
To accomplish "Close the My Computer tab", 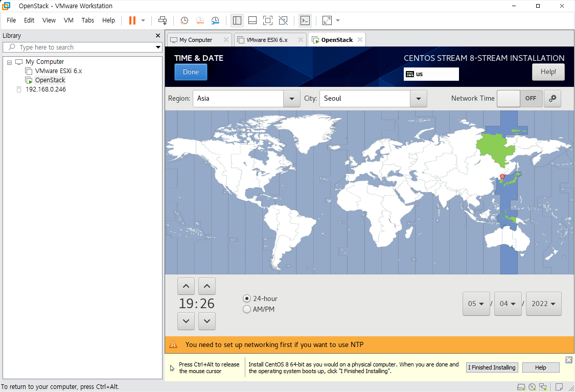I will [226, 39].
